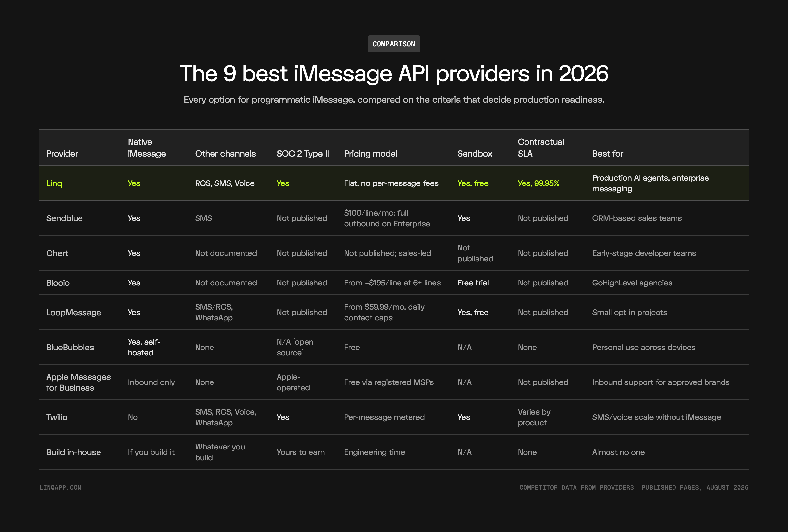This screenshot has width=788, height=532.
Task: Select Chert's "Not documented" other channels cell
Action: tap(226, 253)
